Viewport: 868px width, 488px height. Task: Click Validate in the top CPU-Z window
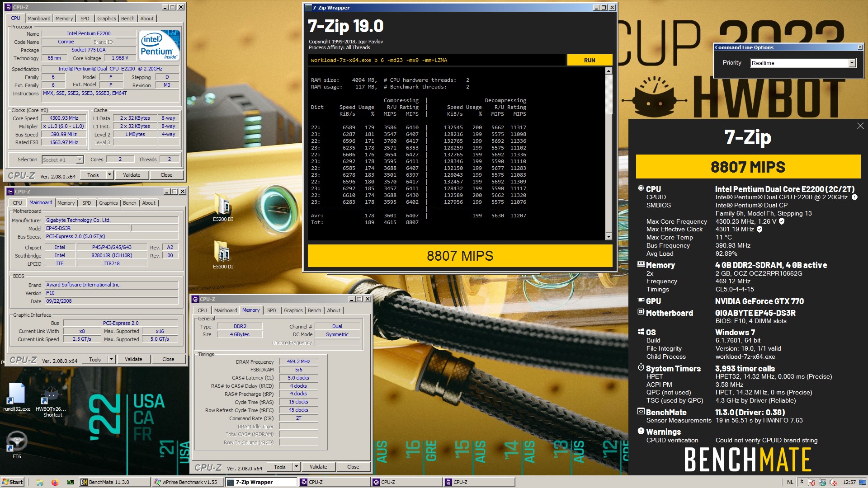[x=132, y=175]
